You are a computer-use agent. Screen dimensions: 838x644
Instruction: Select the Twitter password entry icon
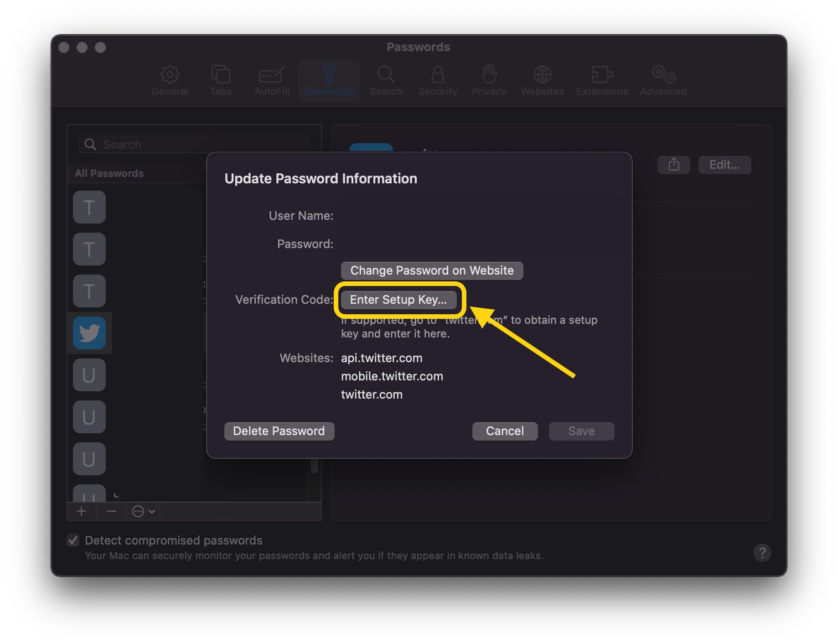pos(89,333)
